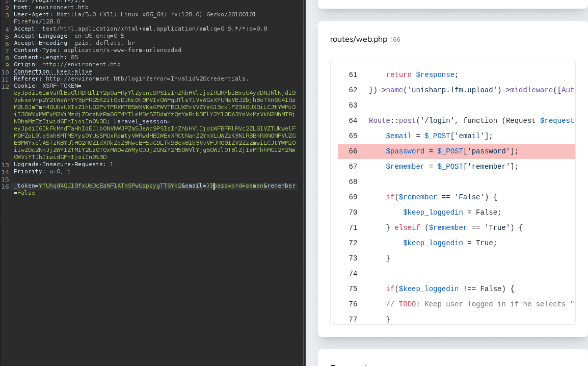Click line number 16 in request editor gutter
The height and width of the screenshot is (366, 588).
(5, 187)
